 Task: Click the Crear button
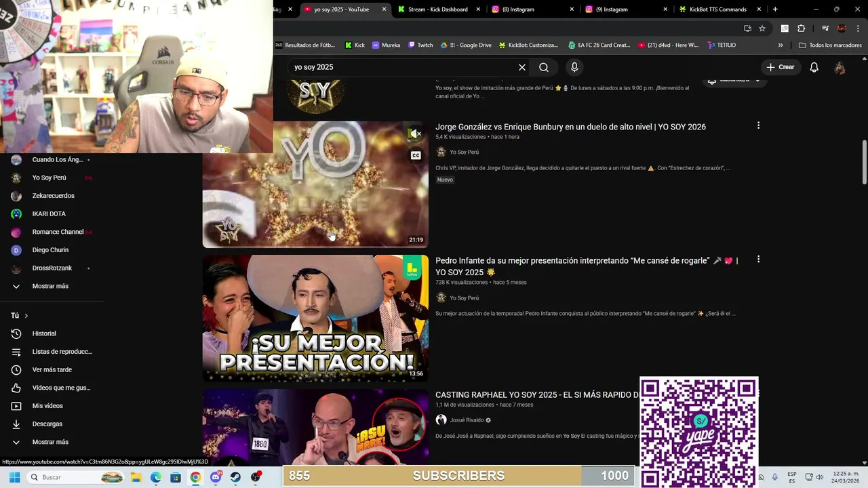[780, 67]
